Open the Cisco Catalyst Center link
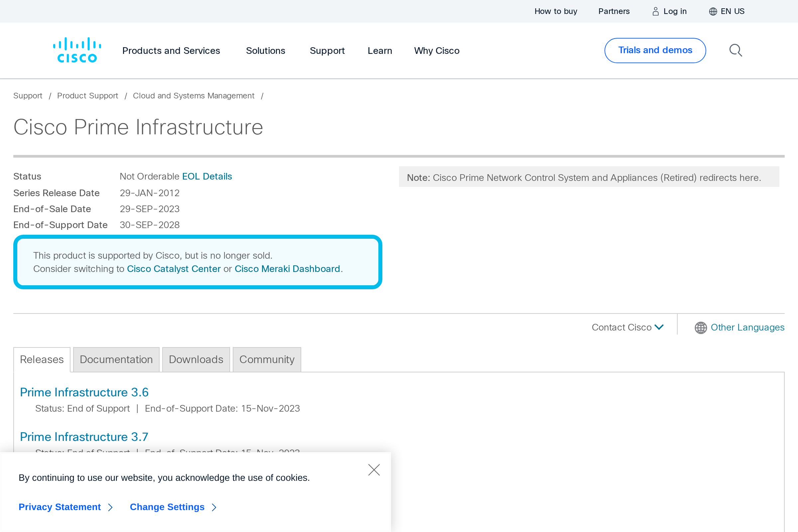Image resolution: width=798 pixels, height=532 pixels. coord(173,268)
